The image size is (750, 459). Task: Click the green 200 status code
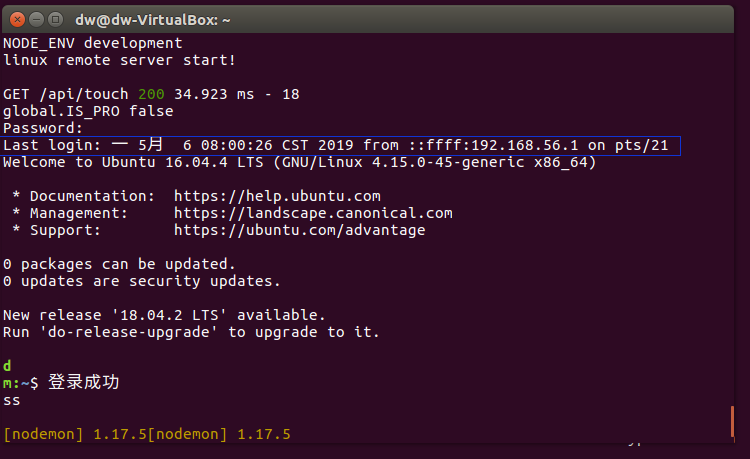pyautogui.click(x=151, y=94)
